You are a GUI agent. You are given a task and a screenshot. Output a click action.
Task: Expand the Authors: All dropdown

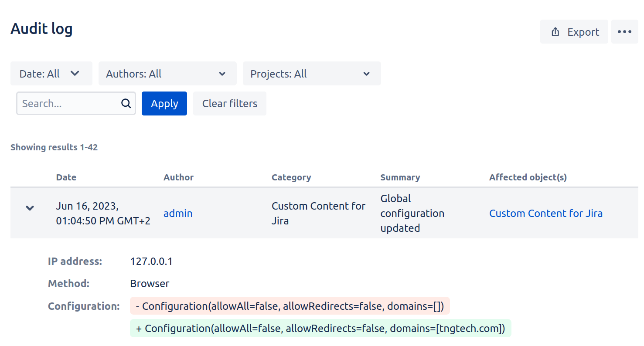(167, 74)
